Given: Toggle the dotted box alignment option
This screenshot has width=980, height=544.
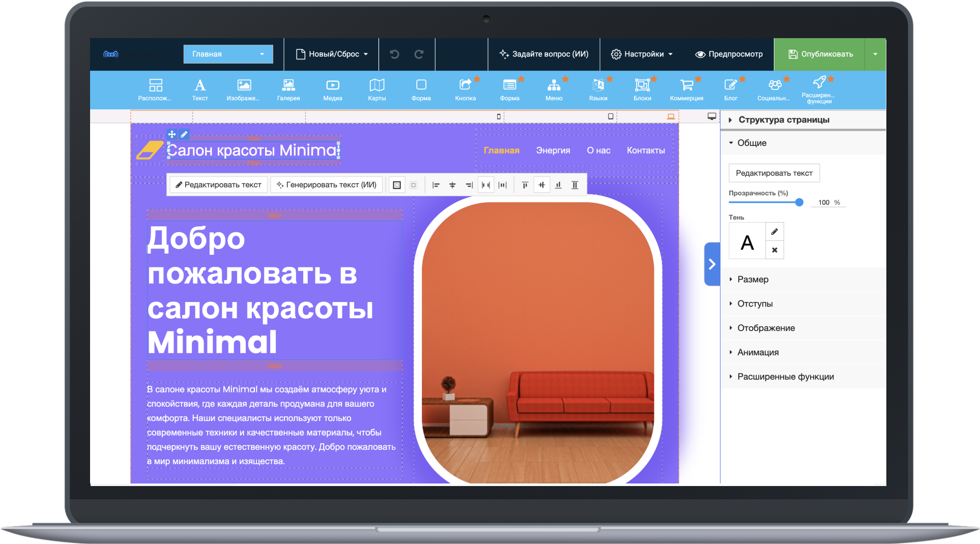Looking at the screenshot, I should (414, 185).
